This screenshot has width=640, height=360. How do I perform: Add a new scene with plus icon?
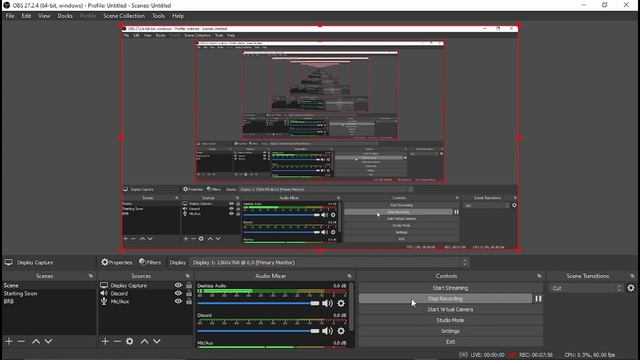coord(9,341)
